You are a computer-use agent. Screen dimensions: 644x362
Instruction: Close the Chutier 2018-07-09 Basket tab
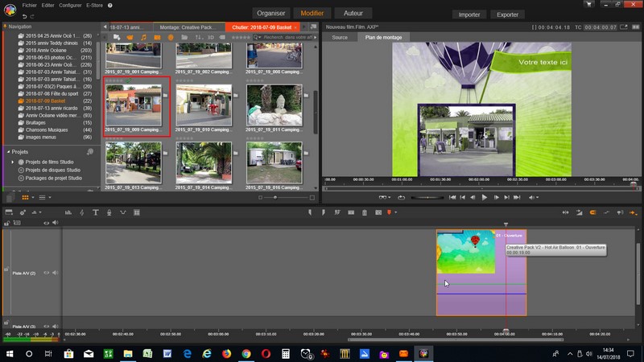click(295, 27)
